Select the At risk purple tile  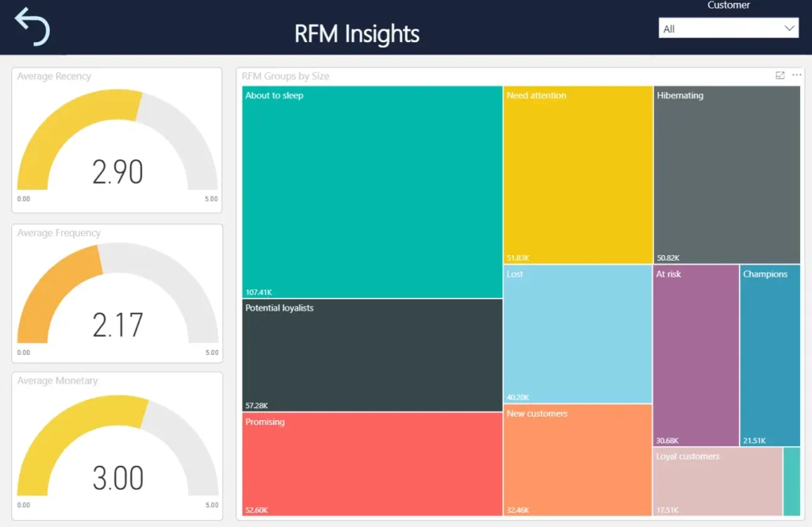695,355
